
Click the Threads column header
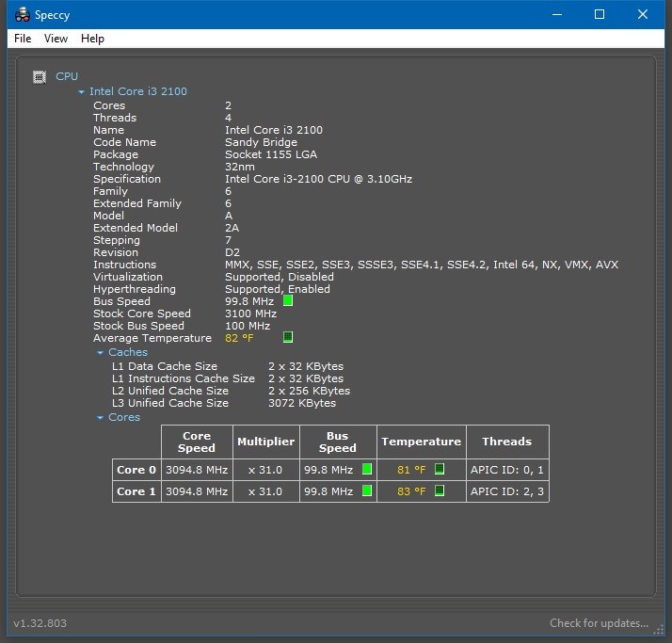[x=507, y=442]
